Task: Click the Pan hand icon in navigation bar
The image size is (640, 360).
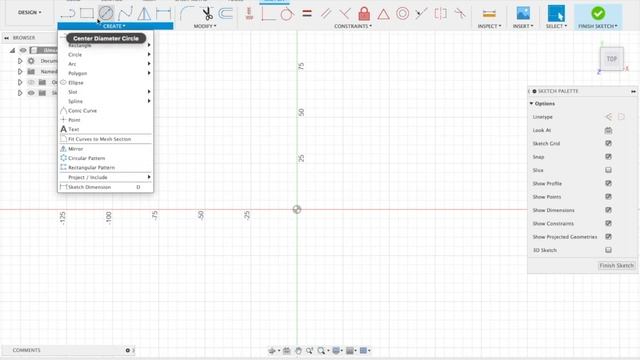Action: 298,351
